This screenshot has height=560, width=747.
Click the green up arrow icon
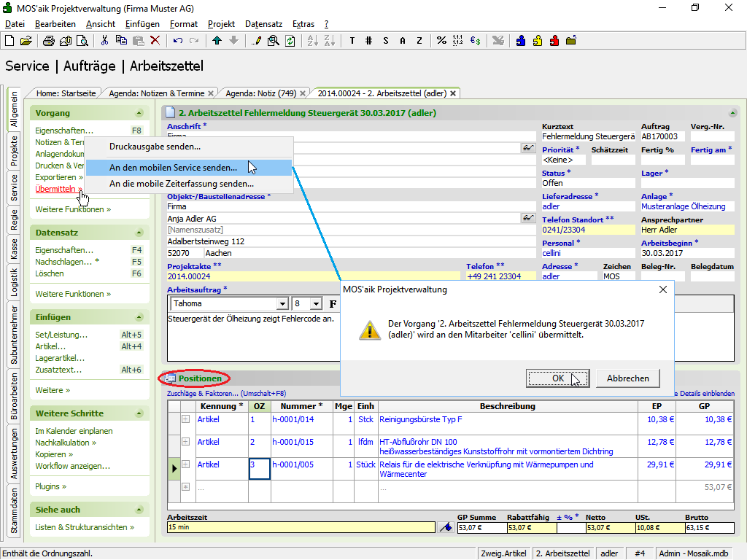pos(217,41)
